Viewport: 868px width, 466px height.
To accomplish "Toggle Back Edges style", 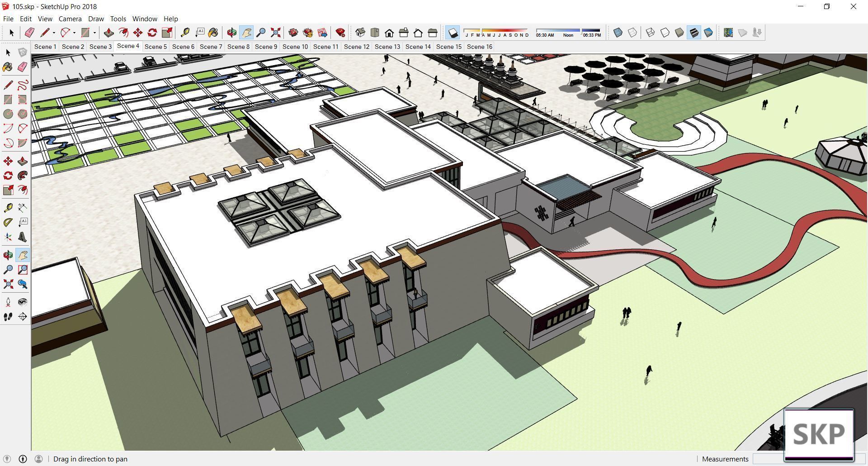I will pos(632,33).
